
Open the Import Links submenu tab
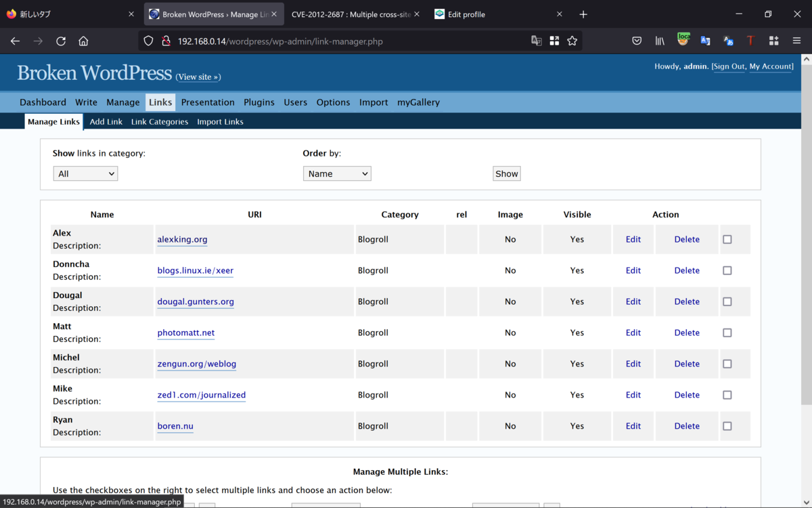point(220,122)
